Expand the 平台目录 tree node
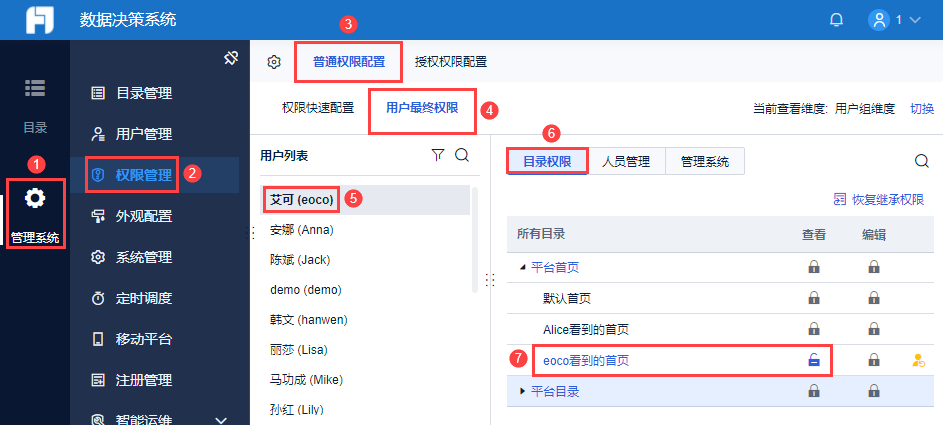Screen dimensions: 943x425 coord(522,391)
